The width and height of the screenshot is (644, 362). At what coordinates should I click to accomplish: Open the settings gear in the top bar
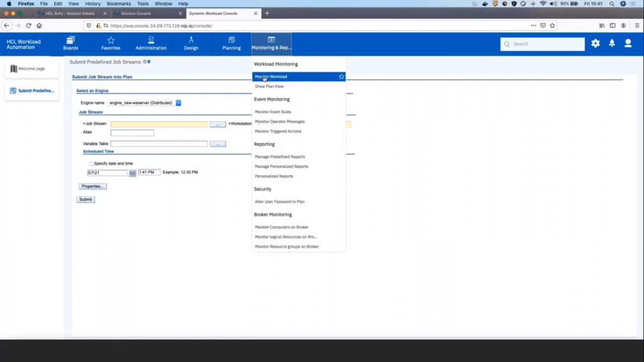point(595,43)
